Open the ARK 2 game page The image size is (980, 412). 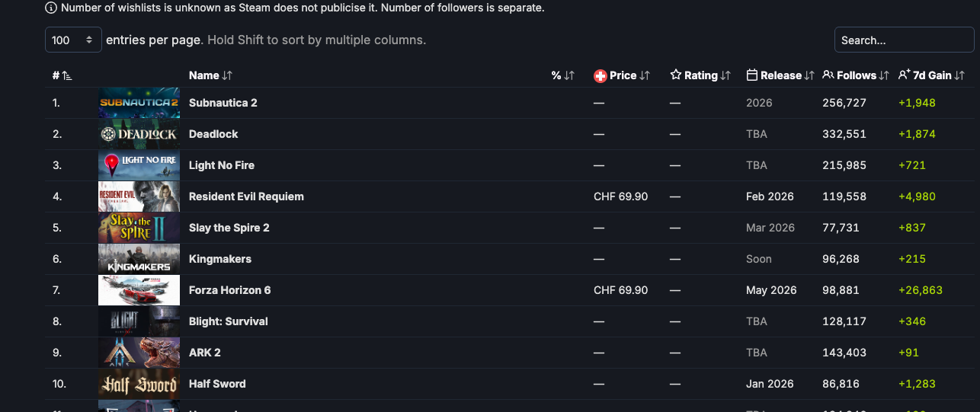coord(204,353)
